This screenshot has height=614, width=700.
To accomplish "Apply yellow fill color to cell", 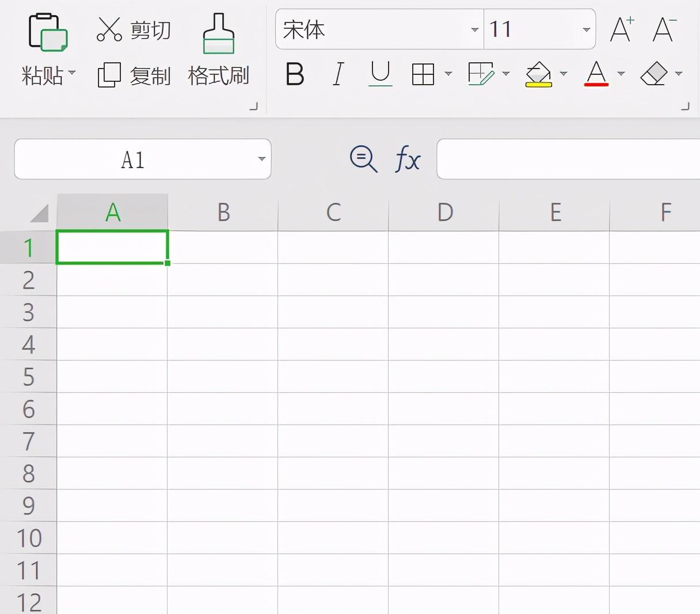I will (x=539, y=74).
